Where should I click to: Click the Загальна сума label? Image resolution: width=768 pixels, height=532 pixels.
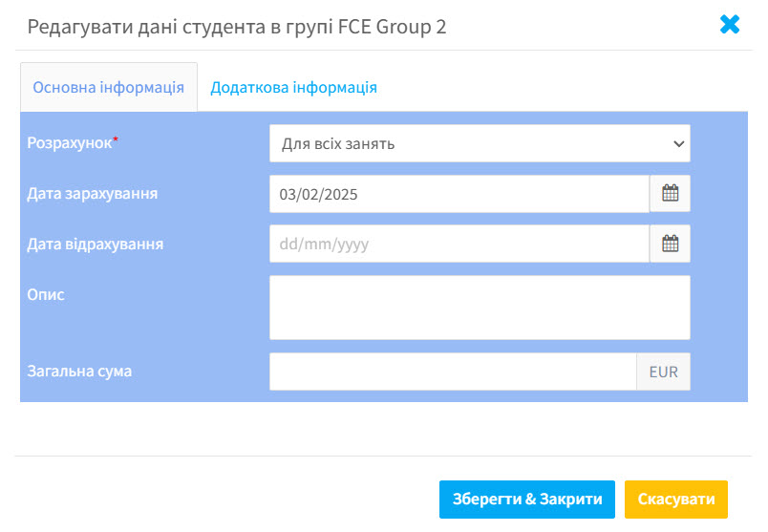pyautogui.click(x=79, y=371)
